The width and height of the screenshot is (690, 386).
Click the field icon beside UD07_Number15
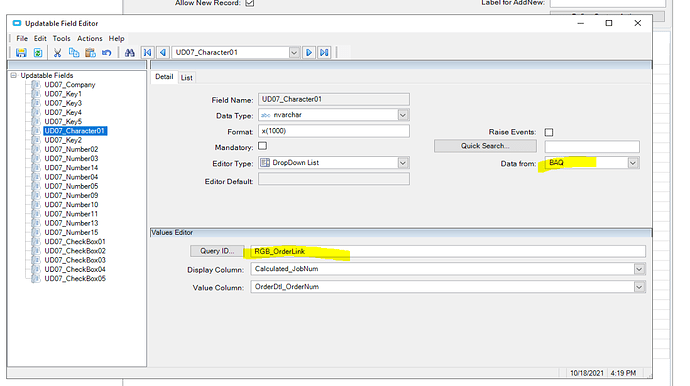pyautogui.click(x=36, y=232)
